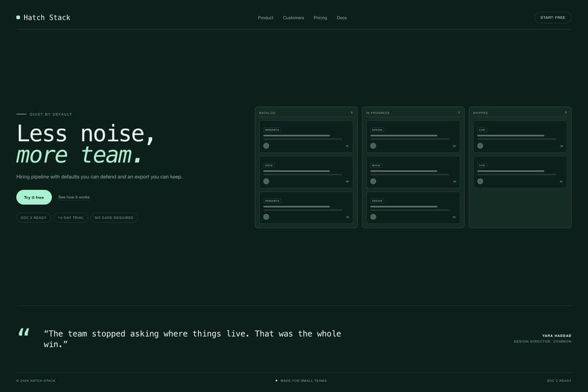
Task: Open the Customers nav item
Action: [x=294, y=18]
